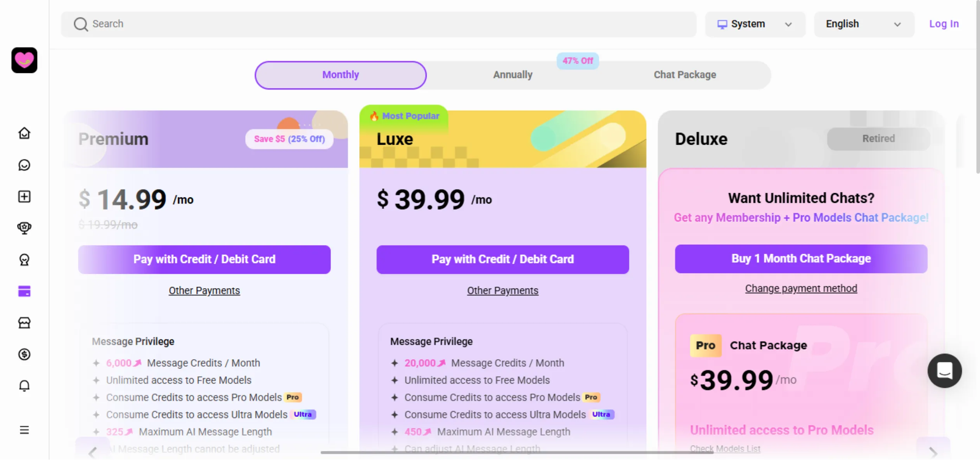
Task: Click the hamburger menu icon in sidebar
Action: (x=24, y=430)
